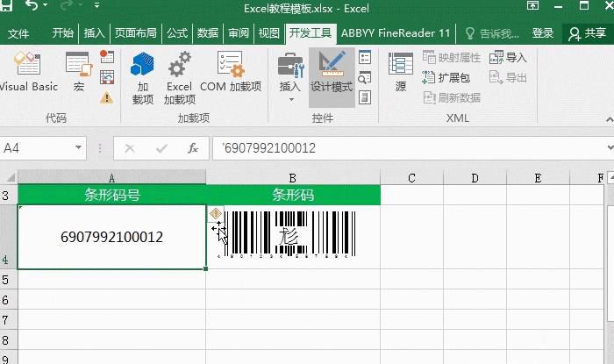Image resolution: width=614 pixels, height=364 pixels.
Task: Open XML 源 source pane
Action: [401, 73]
